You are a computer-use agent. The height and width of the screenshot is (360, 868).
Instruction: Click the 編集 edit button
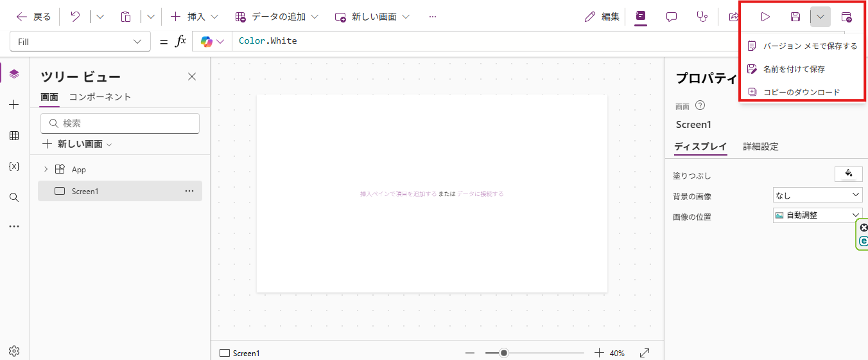pyautogui.click(x=602, y=17)
